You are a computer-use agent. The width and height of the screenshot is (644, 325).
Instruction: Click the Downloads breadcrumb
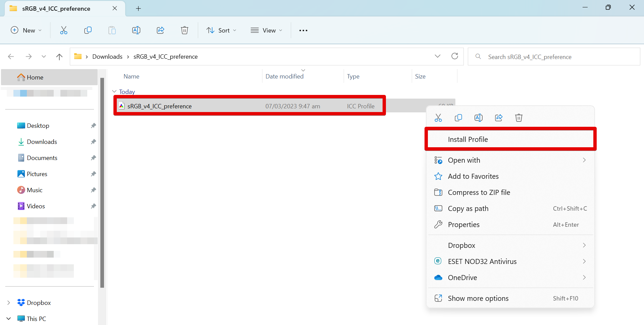pyautogui.click(x=107, y=56)
